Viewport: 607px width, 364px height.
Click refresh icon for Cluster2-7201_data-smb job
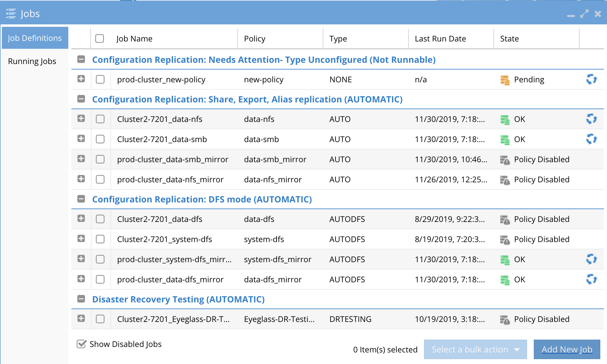coord(591,139)
